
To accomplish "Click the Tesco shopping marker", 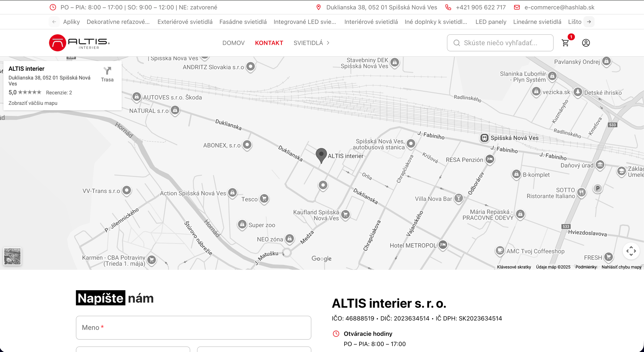I will point(264,199).
